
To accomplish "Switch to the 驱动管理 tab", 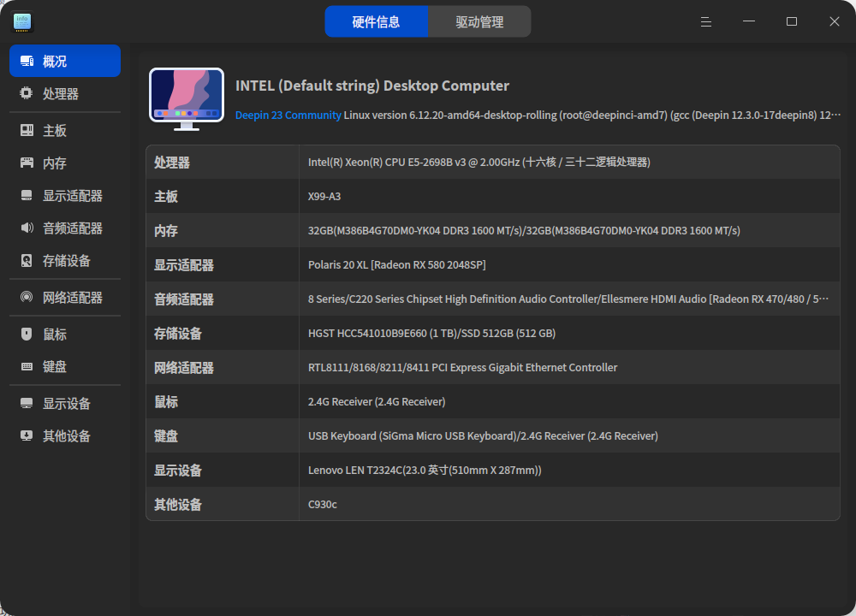I will click(x=479, y=22).
